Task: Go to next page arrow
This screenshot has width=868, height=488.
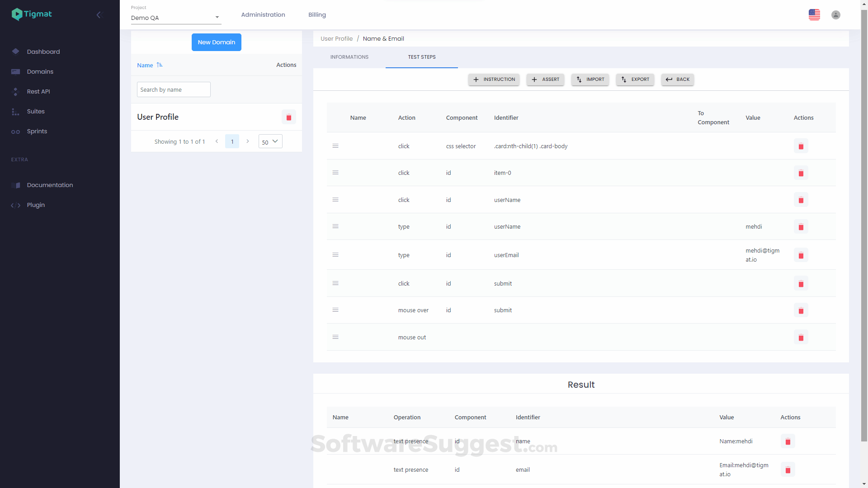Action: click(x=248, y=141)
